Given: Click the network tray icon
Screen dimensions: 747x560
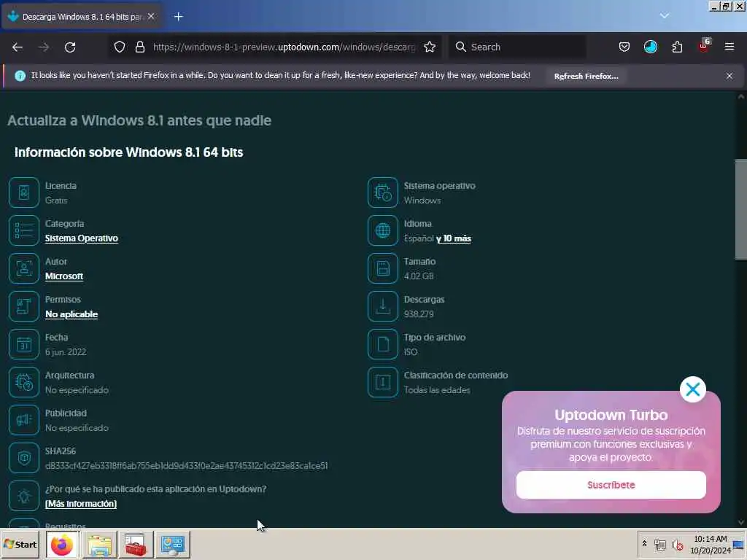Looking at the screenshot, I should click(659, 545).
